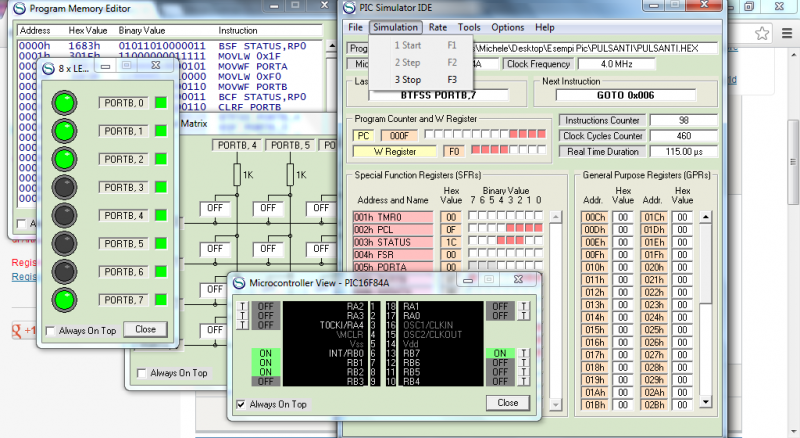The image size is (800, 438).
Task: Pick the color swatch next to PORTB, 0
Action: (x=161, y=103)
